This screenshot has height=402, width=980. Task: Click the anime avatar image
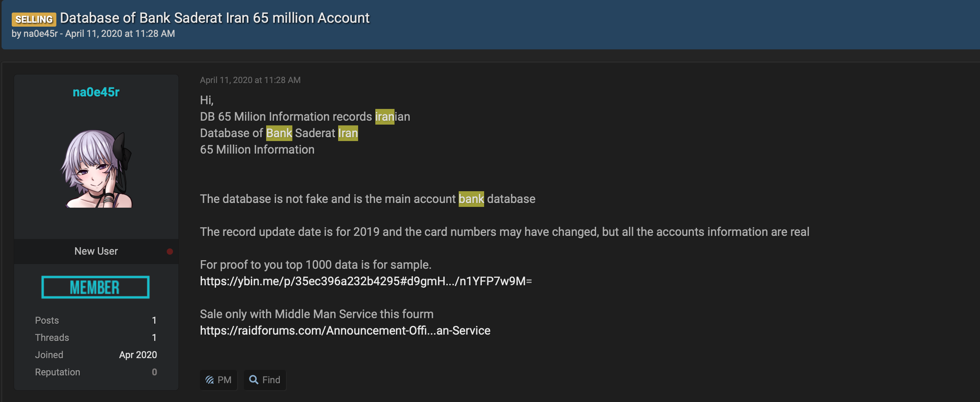[x=97, y=169]
